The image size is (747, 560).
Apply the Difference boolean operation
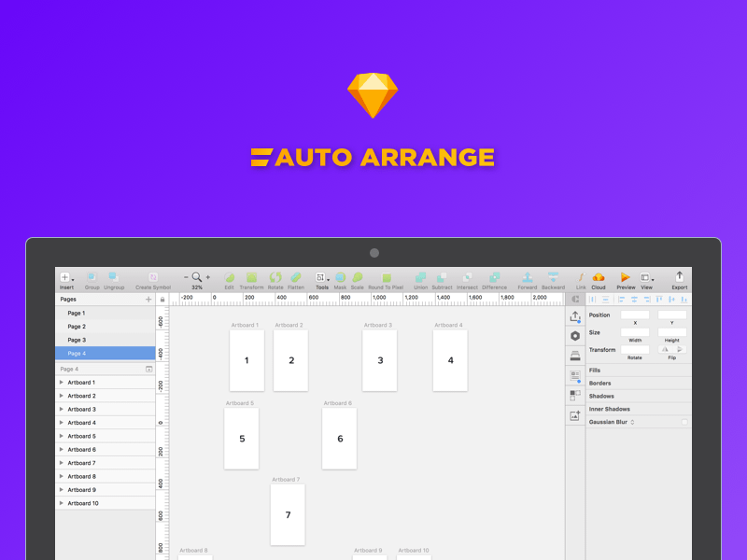coord(495,277)
